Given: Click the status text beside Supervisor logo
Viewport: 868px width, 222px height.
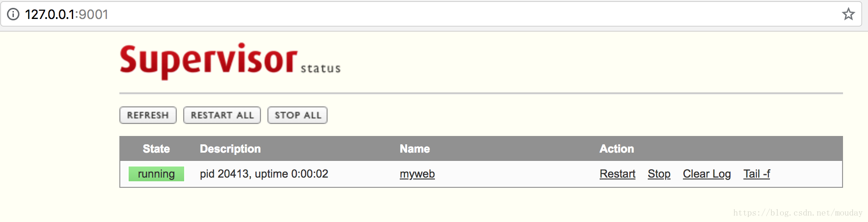Looking at the screenshot, I should 321,68.
